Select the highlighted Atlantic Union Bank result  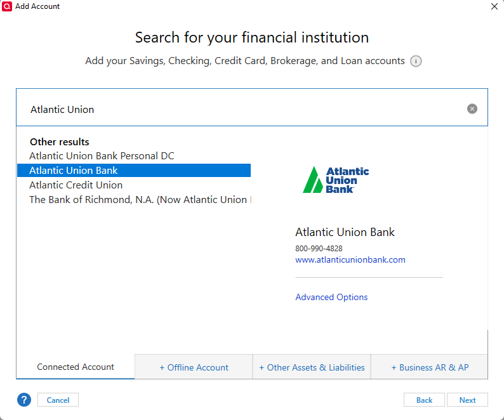134,170
